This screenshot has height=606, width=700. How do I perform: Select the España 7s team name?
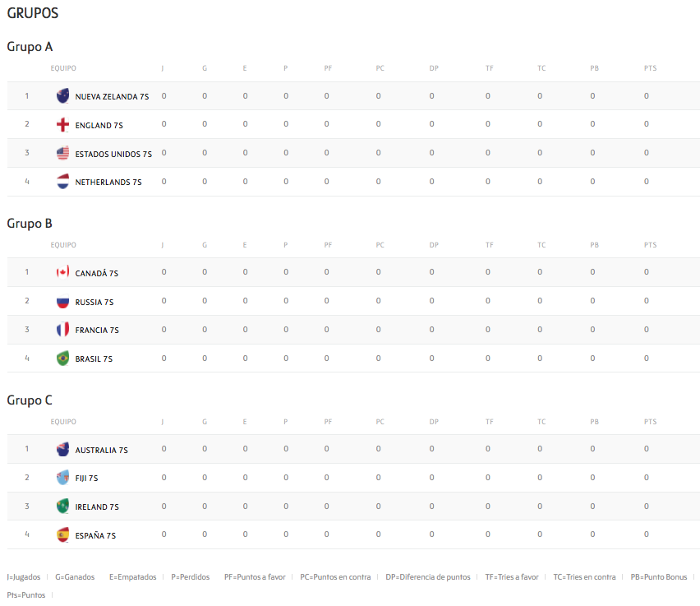coord(95,536)
